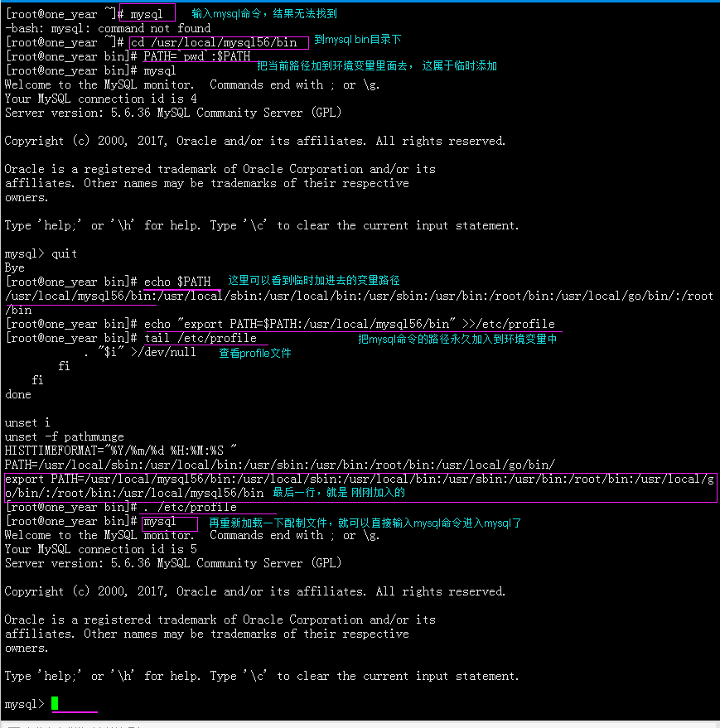Click the HISTTIMEFORMAT line
Screen dimensions: 720x728
(121, 451)
